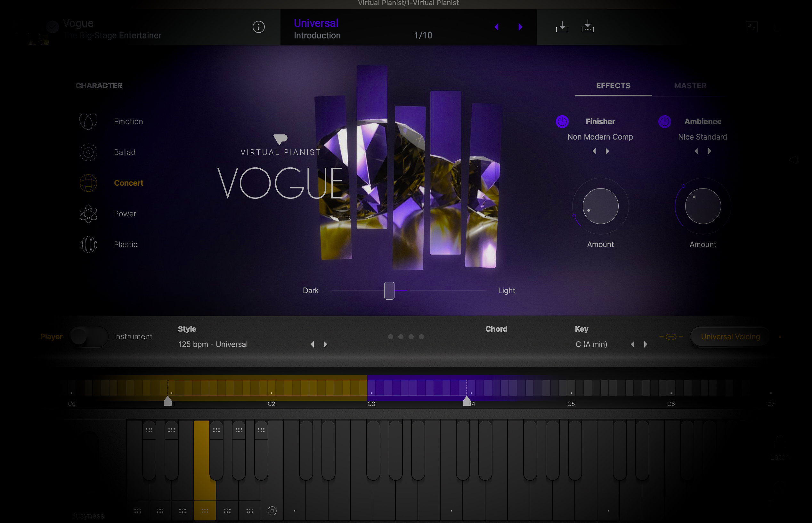The width and height of the screenshot is (812, 523).
Task: Open the Ambience mode list Nice Standard
Action: pos(702,137)
